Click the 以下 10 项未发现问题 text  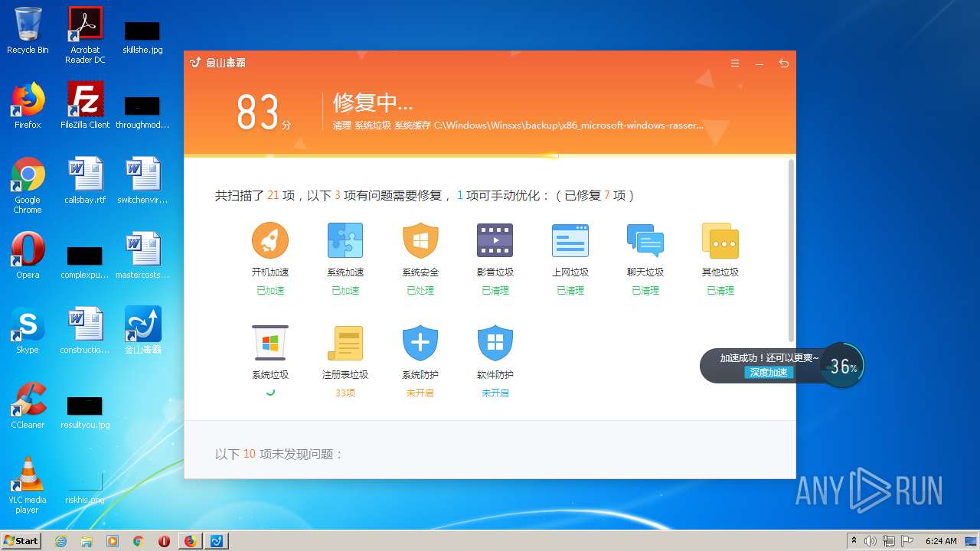(x=279, y=454)
